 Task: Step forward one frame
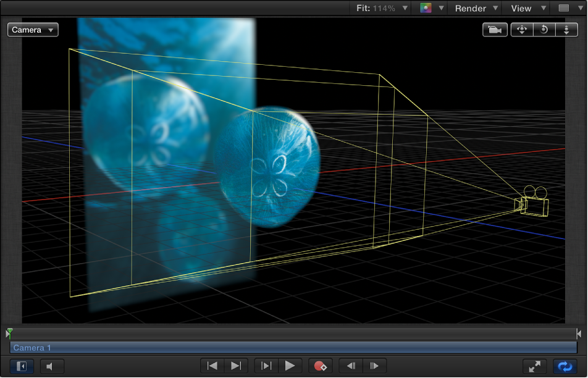pyautogui.click(x=375, y=366)
